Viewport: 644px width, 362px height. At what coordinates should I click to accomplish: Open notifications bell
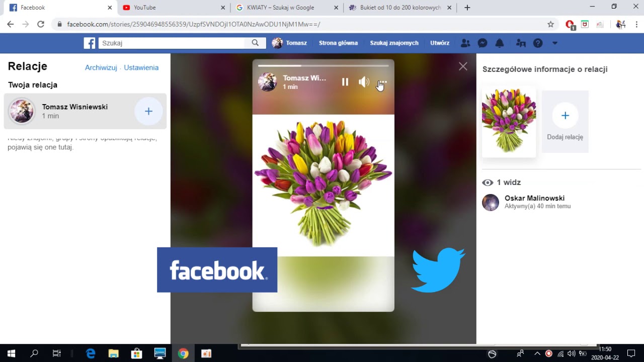pyautogui.click(x=500, y=43)
